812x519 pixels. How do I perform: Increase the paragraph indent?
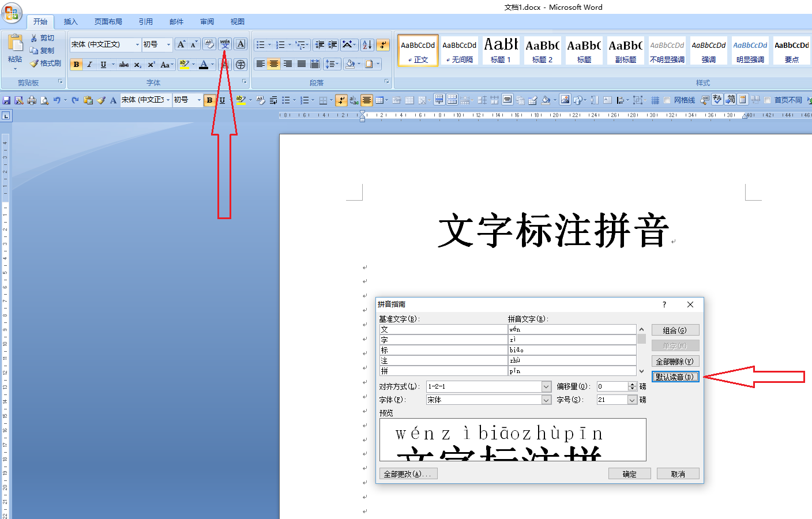333,44
